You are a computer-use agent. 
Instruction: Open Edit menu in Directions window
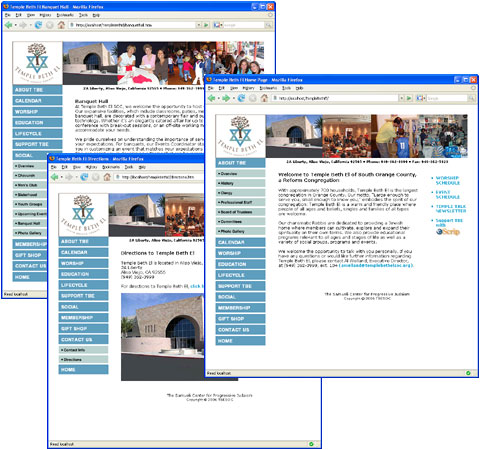65,167
